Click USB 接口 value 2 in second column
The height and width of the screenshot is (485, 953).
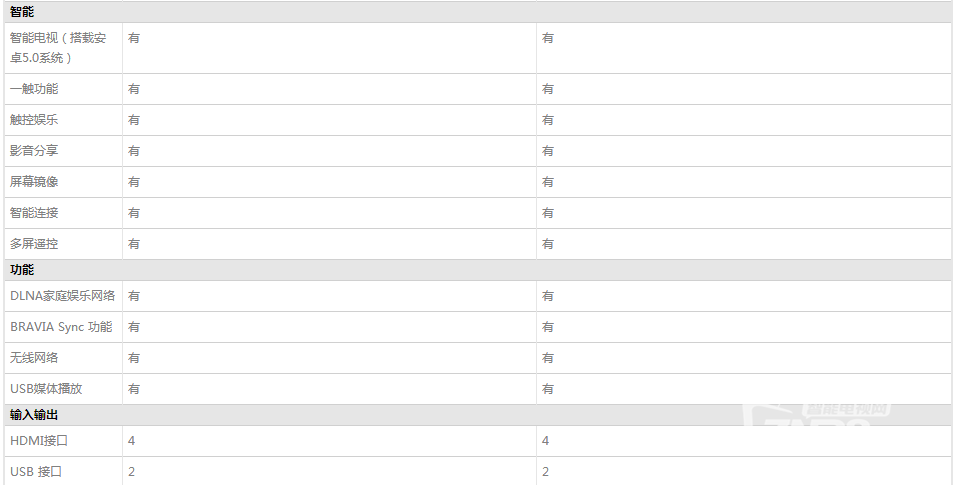pyautogui.click(x=546, y=472)
